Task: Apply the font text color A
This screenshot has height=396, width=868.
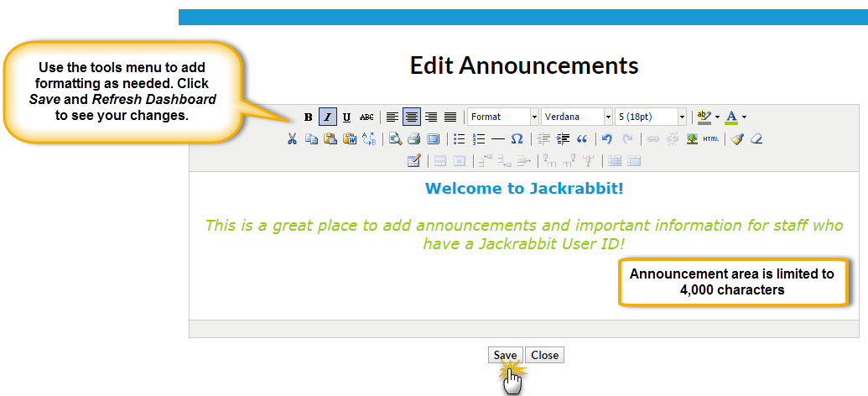Action: click(x=731, y=117)
